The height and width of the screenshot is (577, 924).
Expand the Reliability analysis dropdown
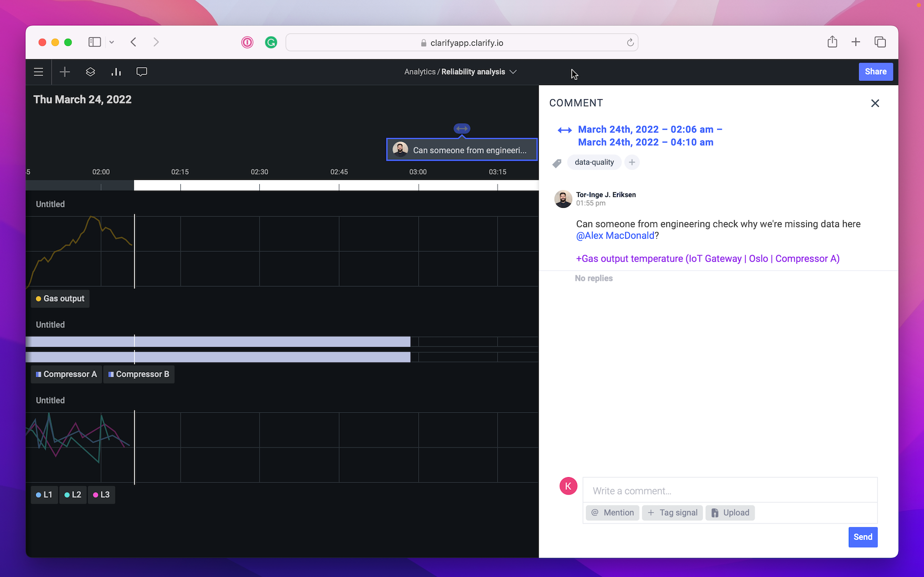pos(513,72)
